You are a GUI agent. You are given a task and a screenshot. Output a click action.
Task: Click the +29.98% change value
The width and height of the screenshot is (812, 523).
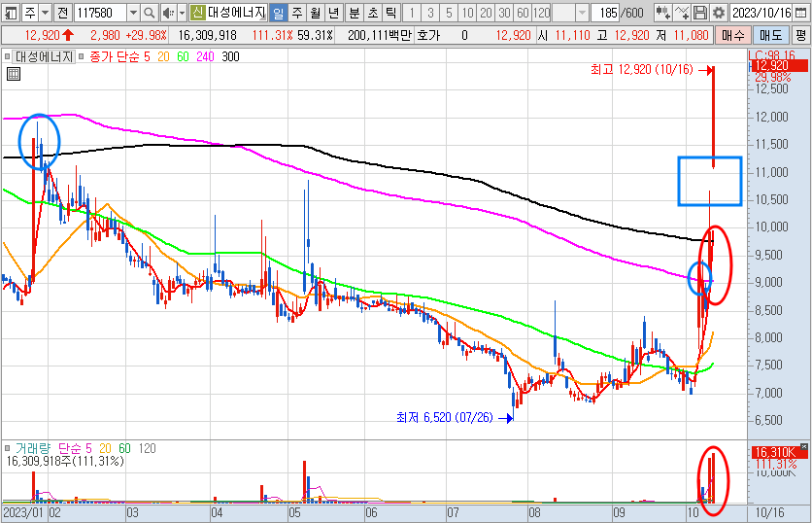point(146,35)
